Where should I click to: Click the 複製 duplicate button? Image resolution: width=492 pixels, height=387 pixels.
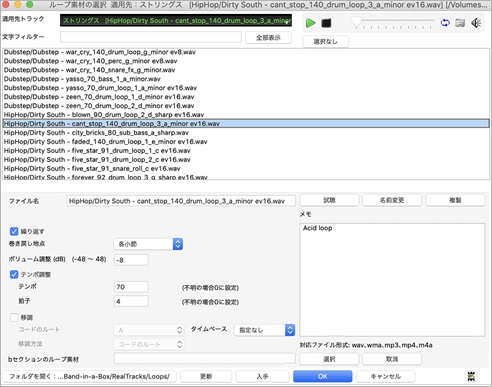click(x=455, y=200)
